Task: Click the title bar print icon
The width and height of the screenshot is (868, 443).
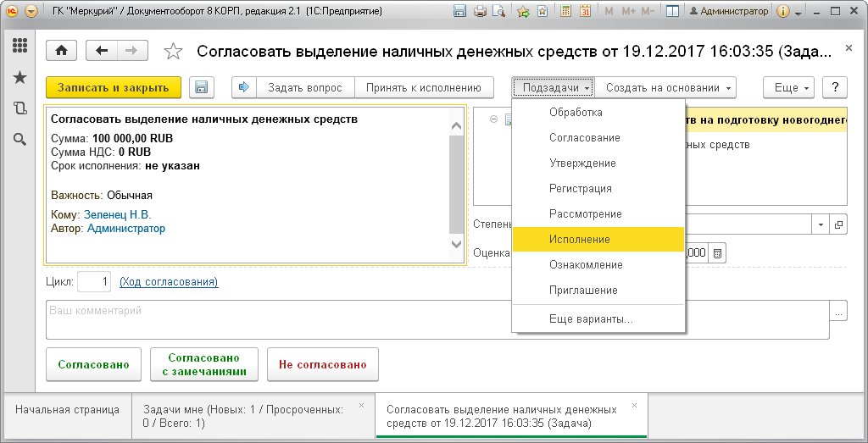Action: pyautogui.click(x=480, y=11)
